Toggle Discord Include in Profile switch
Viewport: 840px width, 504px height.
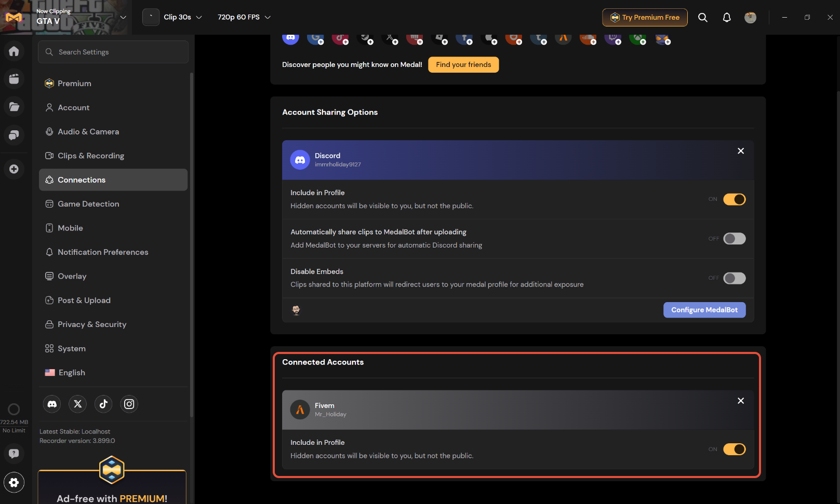pos(735,199)
